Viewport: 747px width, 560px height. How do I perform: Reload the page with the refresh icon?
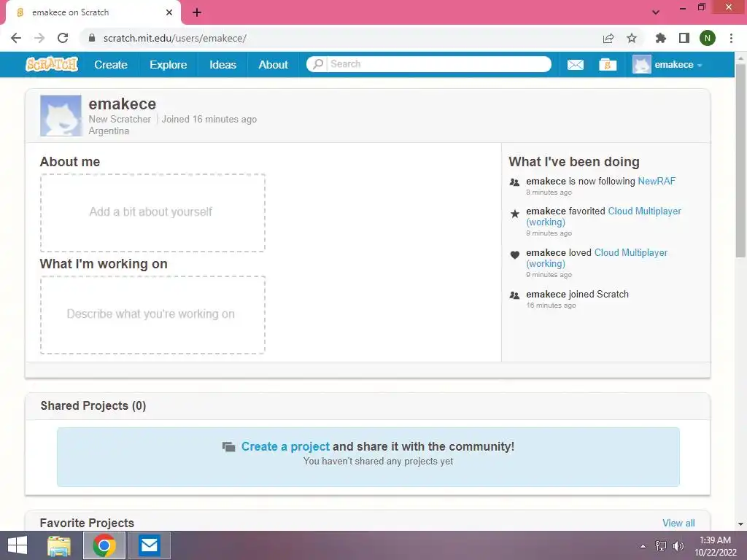point(63,38)
